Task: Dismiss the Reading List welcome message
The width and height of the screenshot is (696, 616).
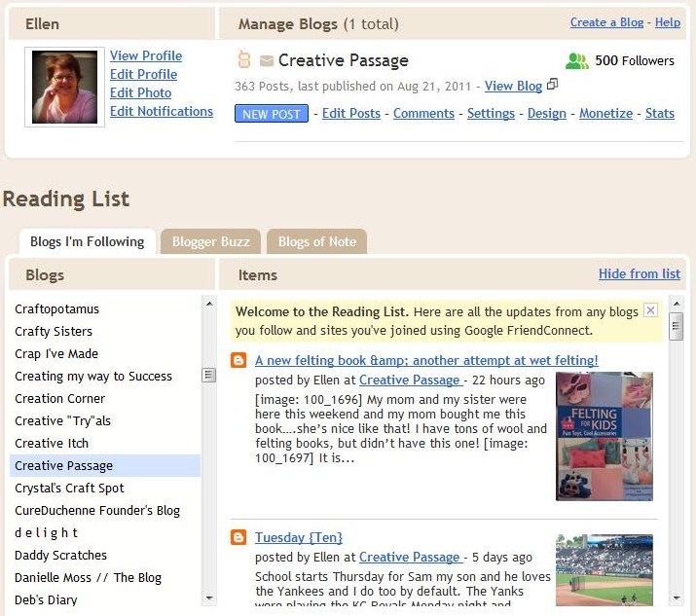Action: [x=650, y=310]
